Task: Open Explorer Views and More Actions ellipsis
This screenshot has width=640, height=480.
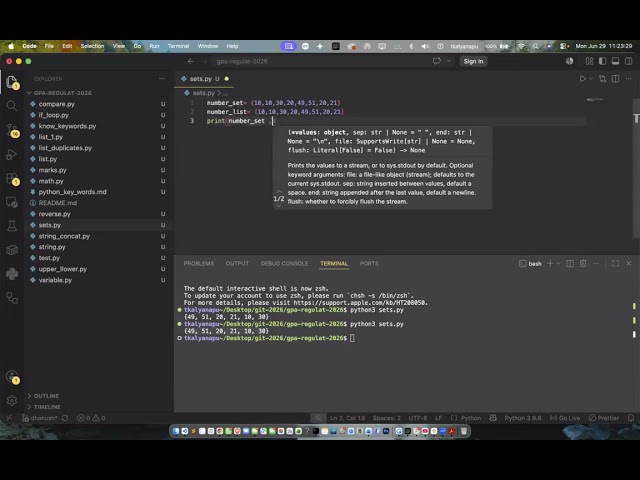Action: pyautogui.click(x=162, y=79)
